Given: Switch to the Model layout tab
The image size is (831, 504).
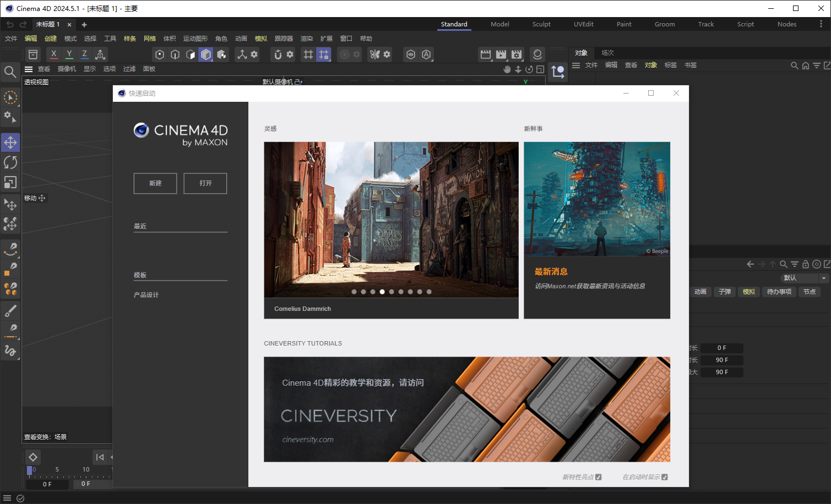Looking at the screenshot, I should pos(499,24).
